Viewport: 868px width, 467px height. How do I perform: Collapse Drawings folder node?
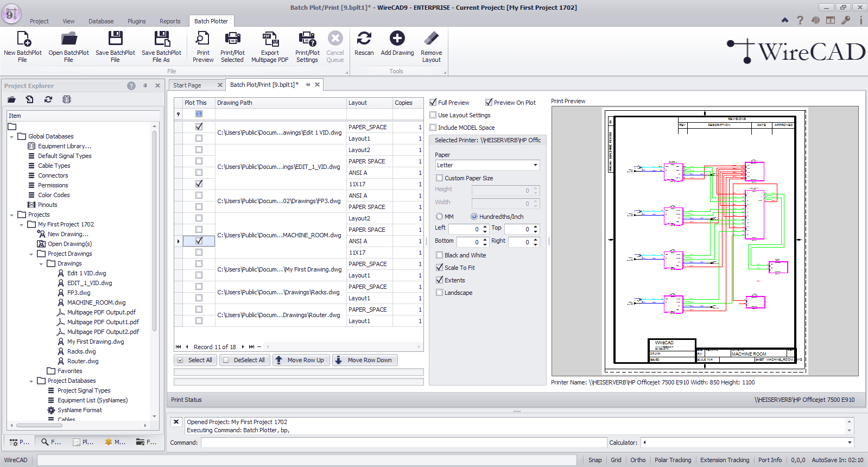pos(41,264)
